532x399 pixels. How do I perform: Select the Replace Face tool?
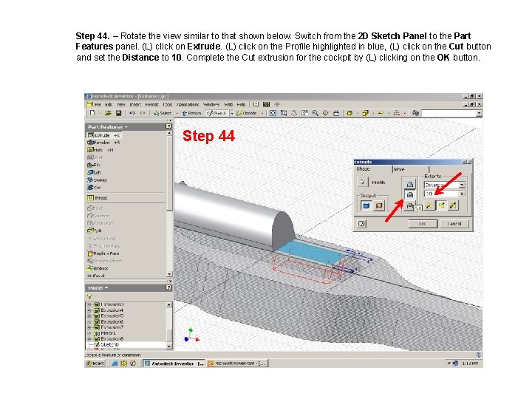coord(103,253)
